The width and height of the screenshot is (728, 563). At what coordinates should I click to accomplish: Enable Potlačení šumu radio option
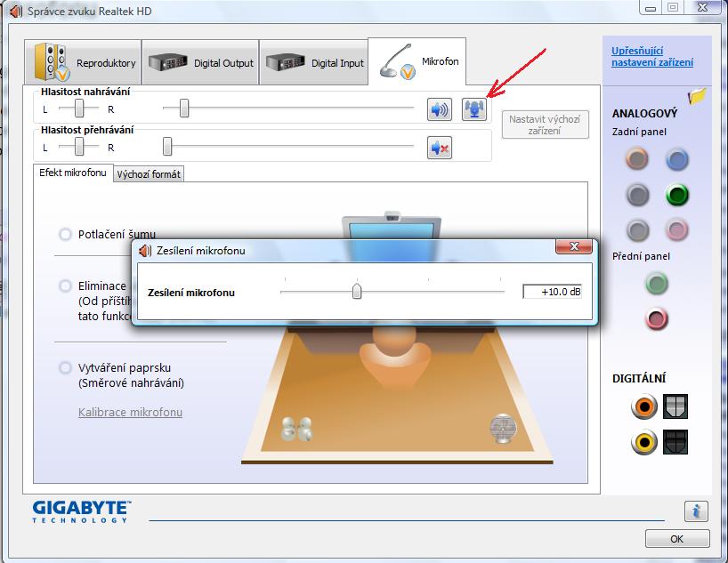tap(66, 234)
